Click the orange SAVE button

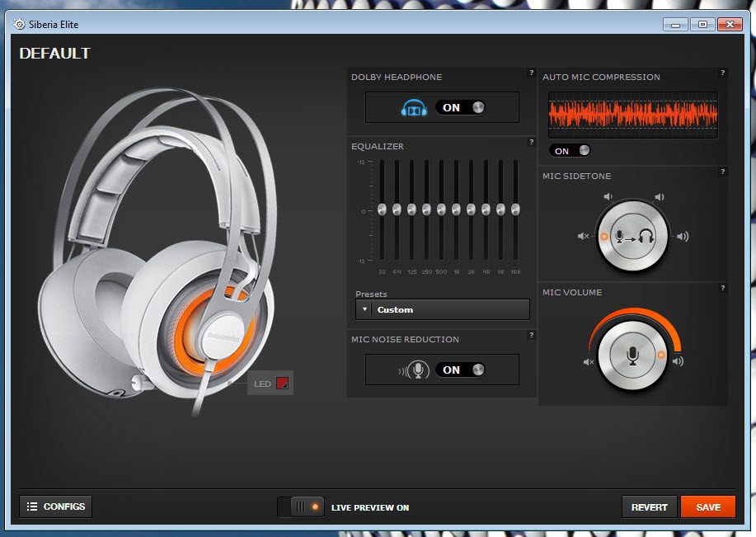click(x=708, y=507)
